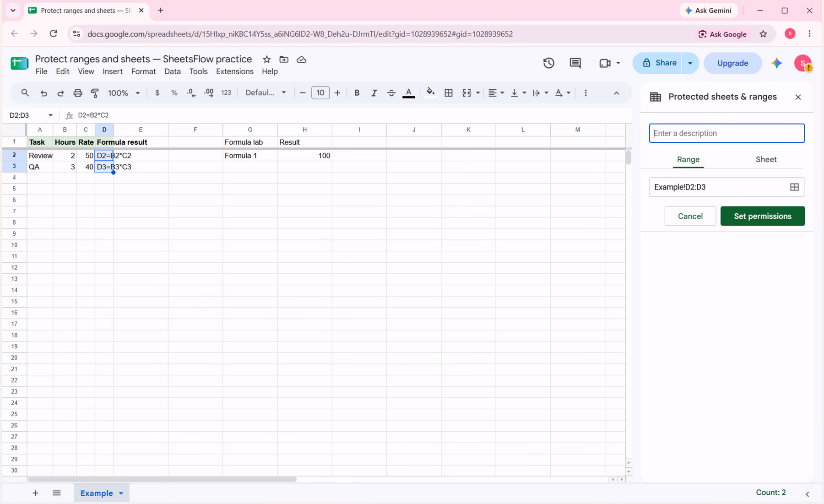The image size is (824, 504).
Task: Collapse the menus with the caret icon
Action: point(617,93)
